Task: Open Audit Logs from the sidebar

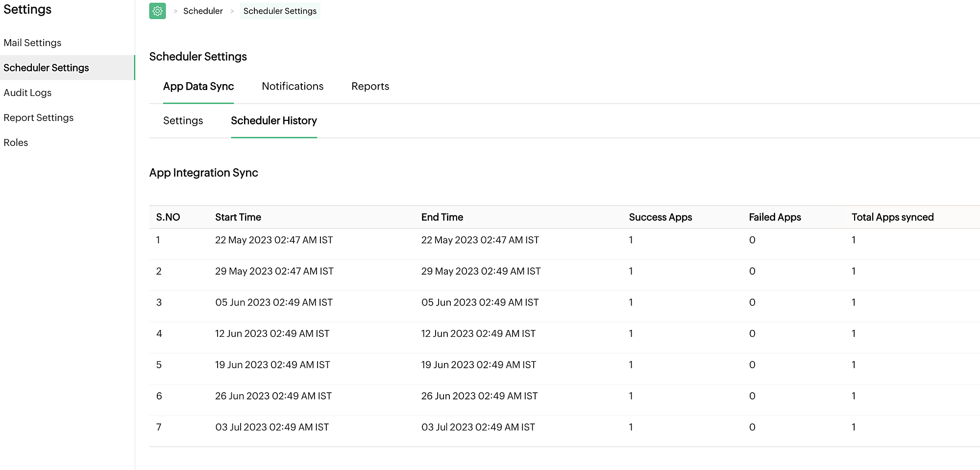Action: point(27,93)
